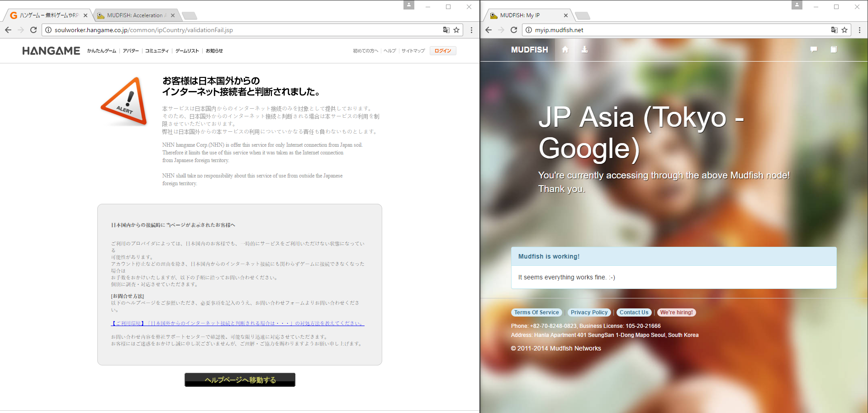The width and height of the screenshot is (868, 413).
Task: Click the '© 2011-2014 Mudfish Networks' text
Action: click(x=556, y=348)
